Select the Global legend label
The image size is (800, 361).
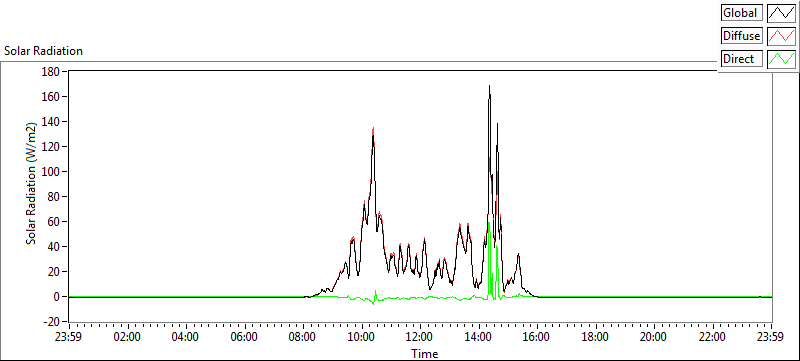pos(740,13)
